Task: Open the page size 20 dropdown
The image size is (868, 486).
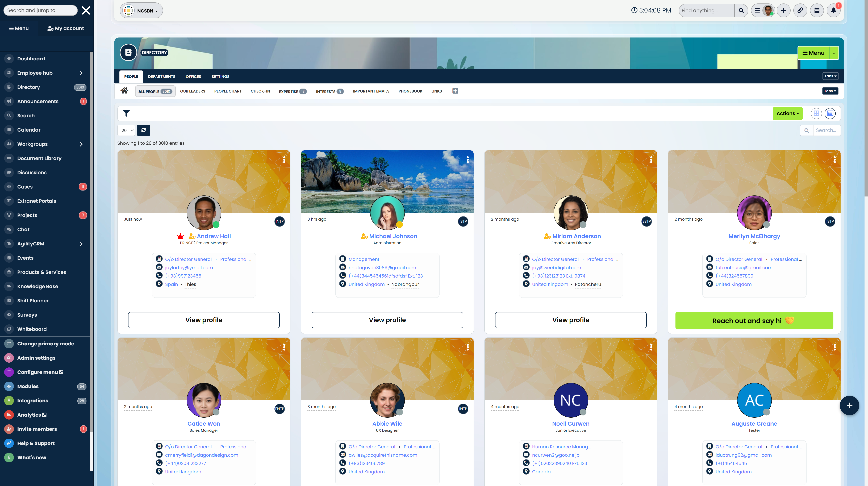Action: (x=126, y=130)
